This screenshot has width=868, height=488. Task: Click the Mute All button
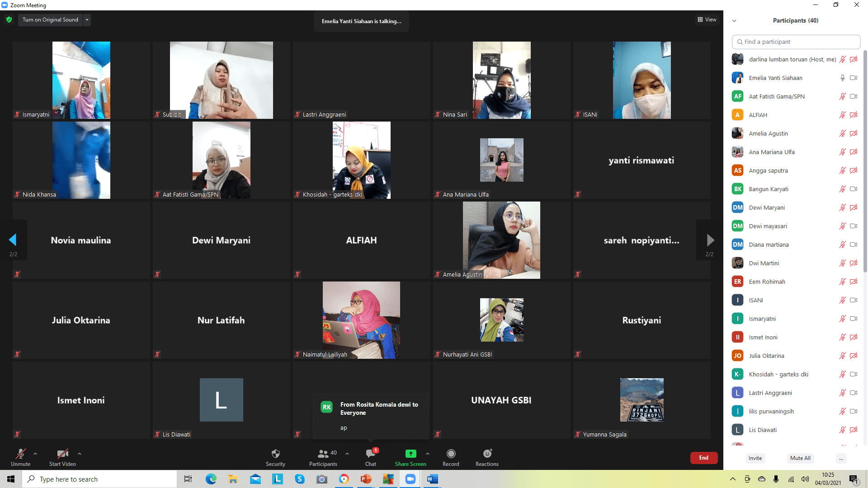(800, 458)
